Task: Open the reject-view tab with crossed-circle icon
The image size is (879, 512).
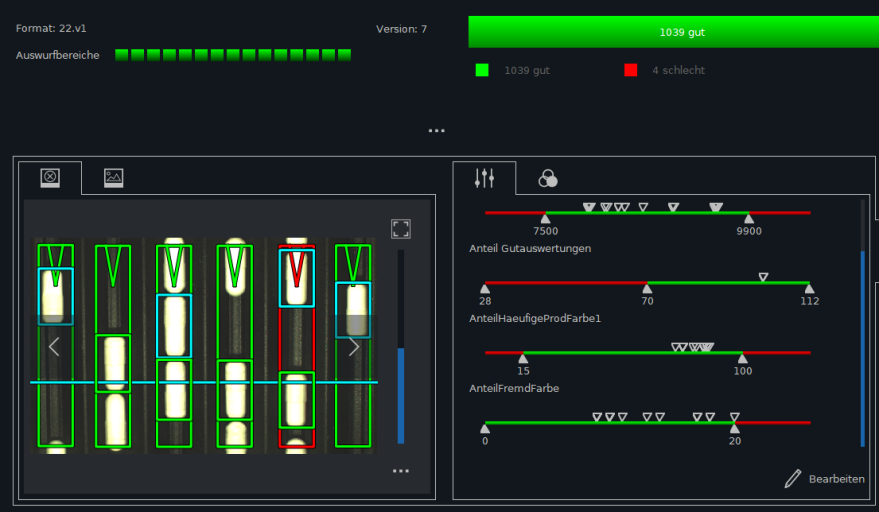Action: 50,178
